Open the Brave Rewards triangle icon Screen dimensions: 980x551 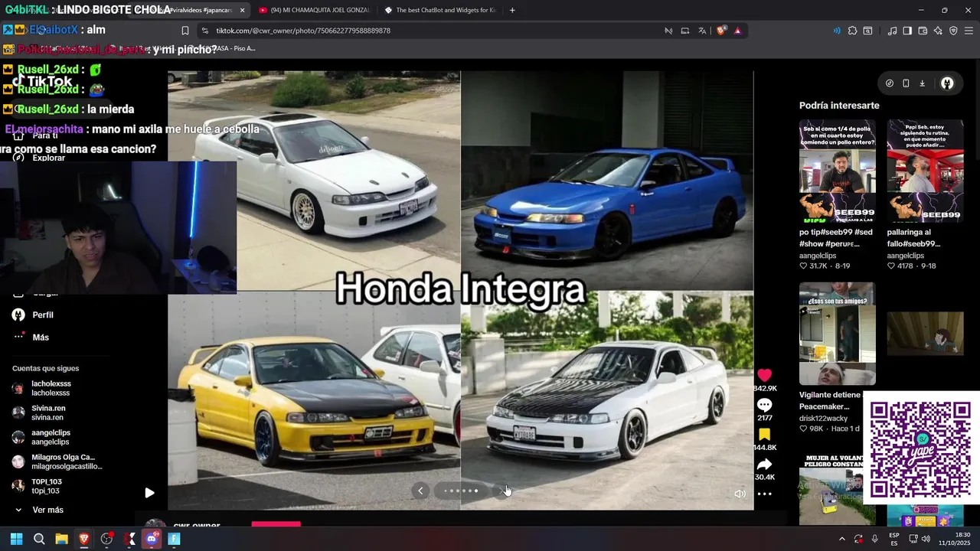[737, 31]
